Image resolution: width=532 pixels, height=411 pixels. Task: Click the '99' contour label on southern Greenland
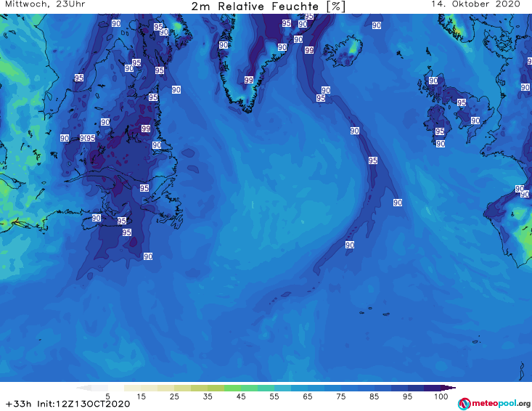click(249, 80)
